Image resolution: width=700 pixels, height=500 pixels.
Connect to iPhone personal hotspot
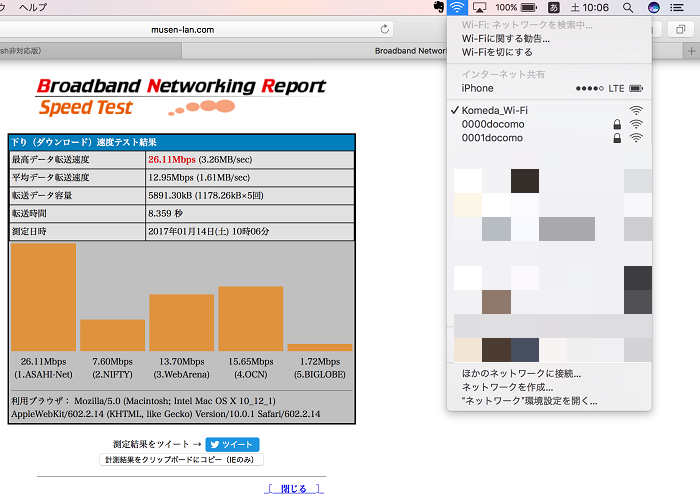tap(549, 88)
